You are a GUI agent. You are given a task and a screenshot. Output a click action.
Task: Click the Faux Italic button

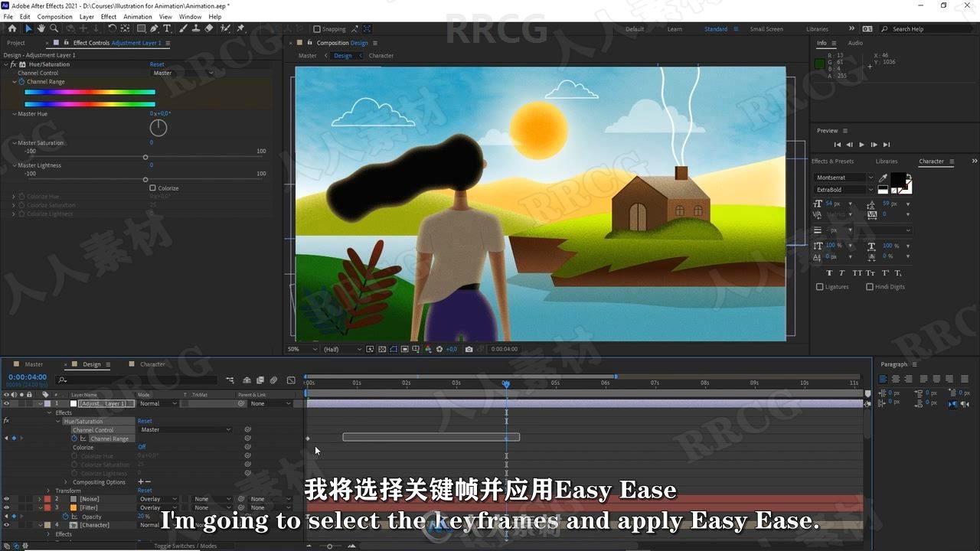point(842,273)
